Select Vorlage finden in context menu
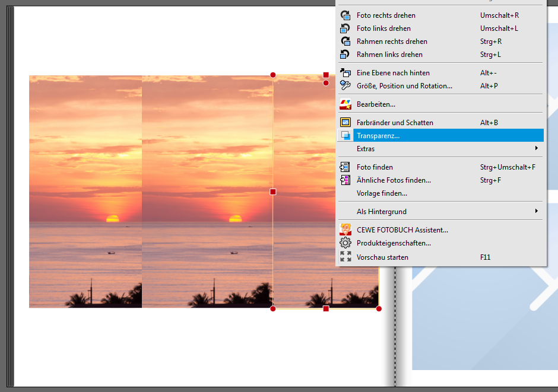The image size is (558, 392). [382, 193]
